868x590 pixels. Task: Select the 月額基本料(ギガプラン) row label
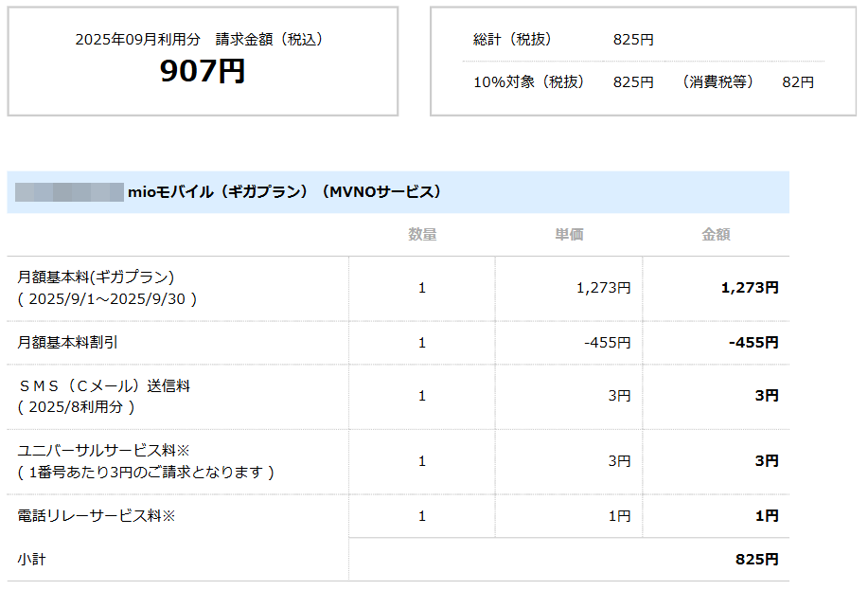coord(96,277)
